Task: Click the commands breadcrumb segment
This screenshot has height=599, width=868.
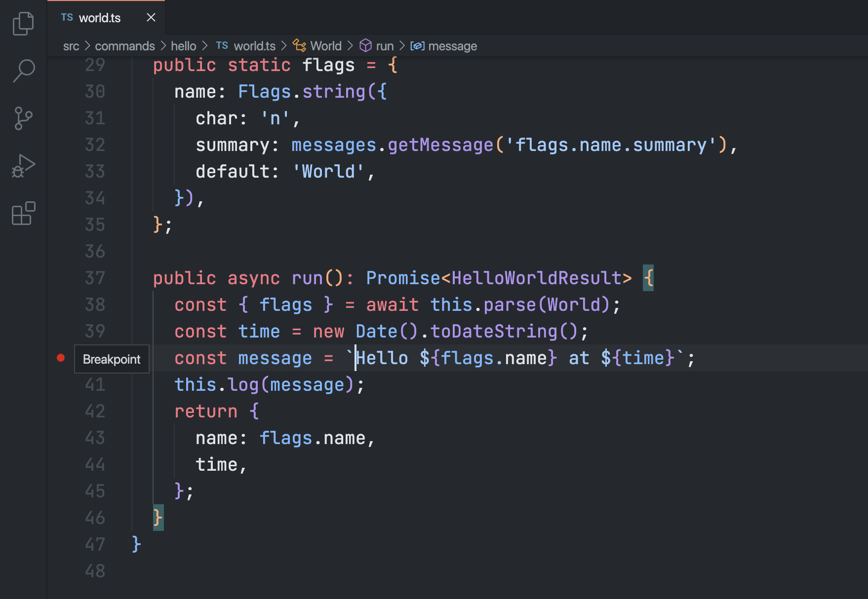Action: click(125, 46)
